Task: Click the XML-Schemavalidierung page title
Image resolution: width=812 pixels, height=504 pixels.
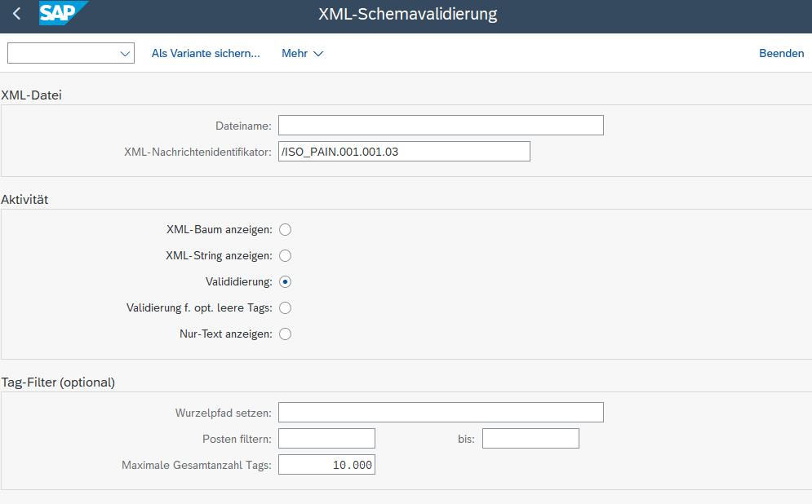Action: pos(407,14)
